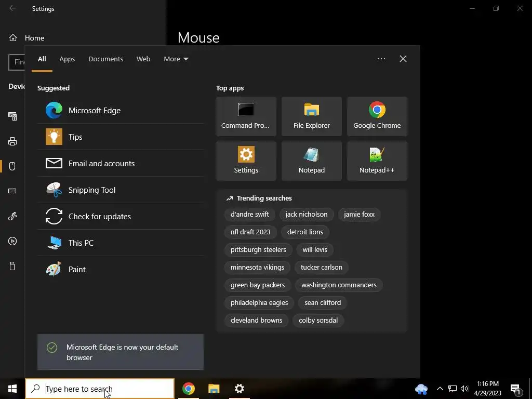This screenshot has height=399, width=532.
Task: Open weather cloud icon in system tray
Action: click(421, 389)
